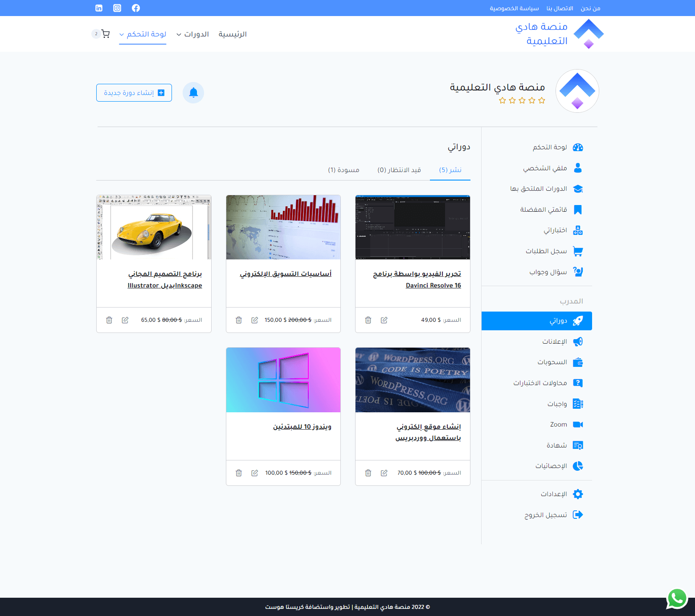Open the ويندوز 10 للمبتدئين course title
The image size is (695, 616).
point(302,427)
